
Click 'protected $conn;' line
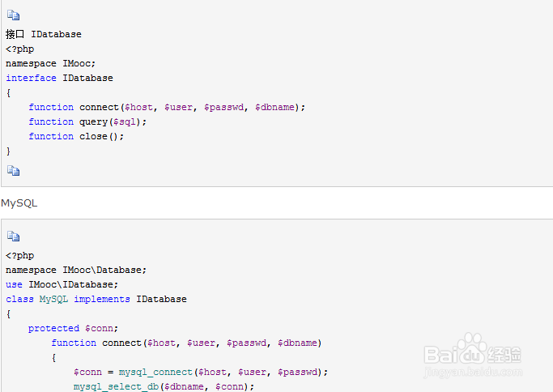click(73, 329)
